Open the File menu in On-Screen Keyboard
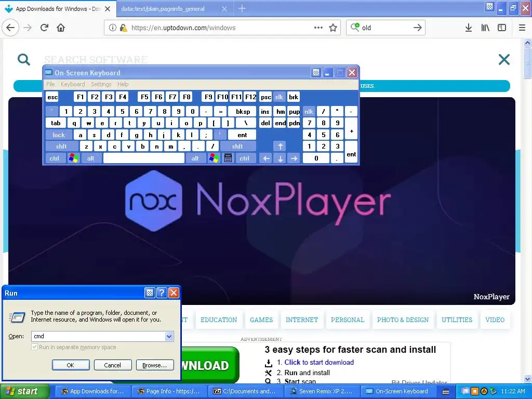 tap(50, 84)
